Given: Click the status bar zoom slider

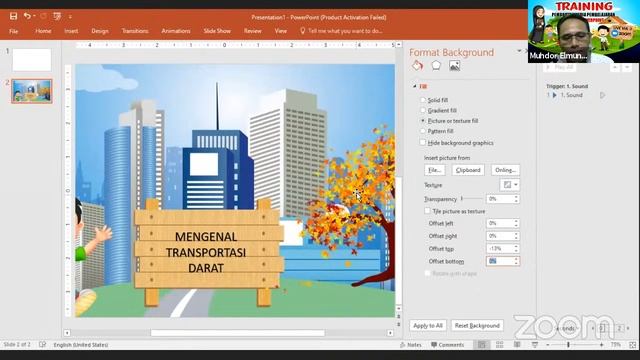Looking at the screenshot, I should 574,345.
